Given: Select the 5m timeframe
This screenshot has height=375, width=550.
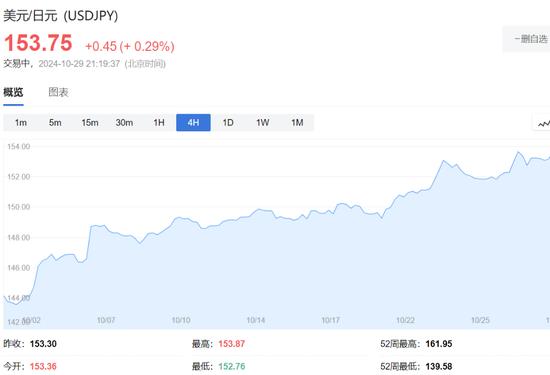Looking at the screenshot, I should click(x=55, y=122).
